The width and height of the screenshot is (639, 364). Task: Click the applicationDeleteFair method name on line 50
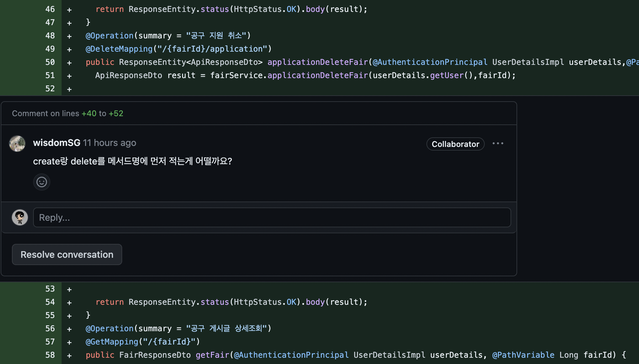318,62
